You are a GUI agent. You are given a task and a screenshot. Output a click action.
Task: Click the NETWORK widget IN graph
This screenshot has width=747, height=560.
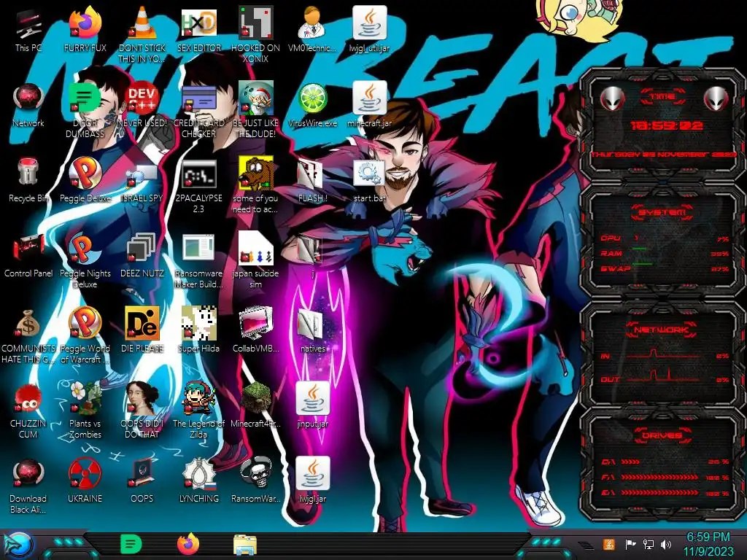pyautogui.click(x=663, y=354)
